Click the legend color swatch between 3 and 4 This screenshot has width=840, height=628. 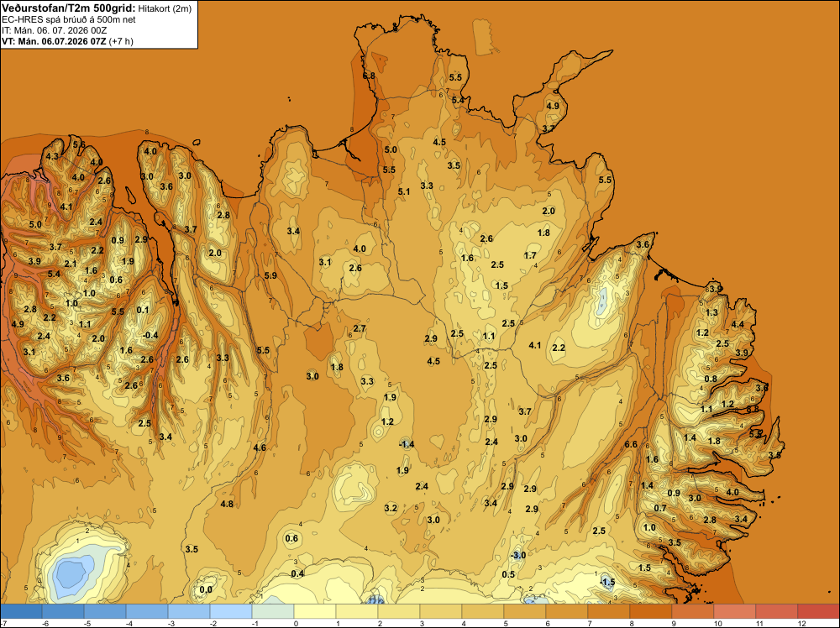[x=441, y=611]
